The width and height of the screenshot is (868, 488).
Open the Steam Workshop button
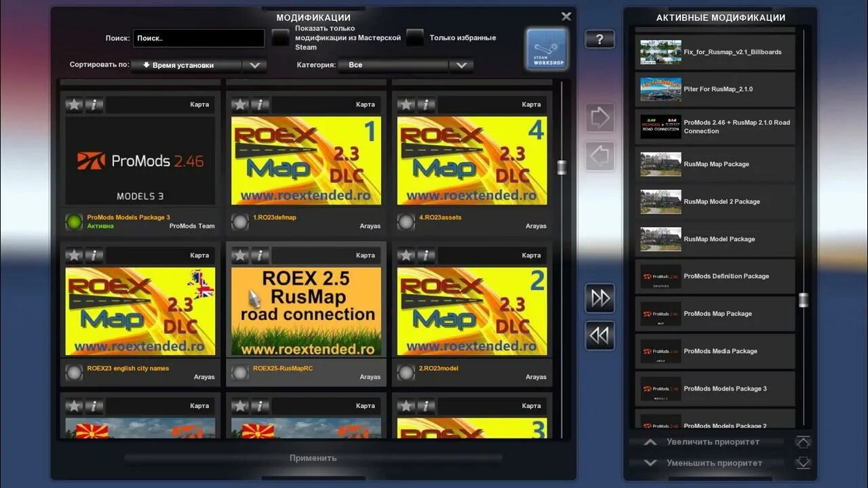[547, 49]
